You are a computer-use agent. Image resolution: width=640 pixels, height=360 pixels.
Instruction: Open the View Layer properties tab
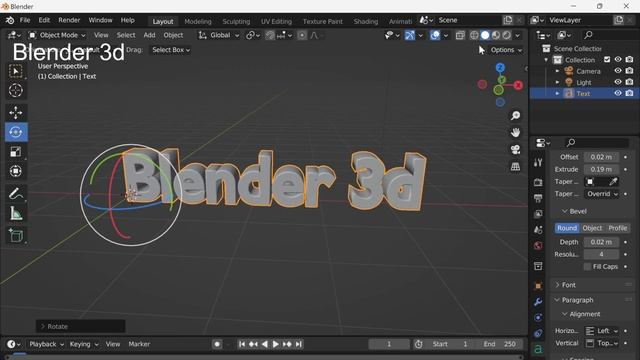[x=538, y=214]
